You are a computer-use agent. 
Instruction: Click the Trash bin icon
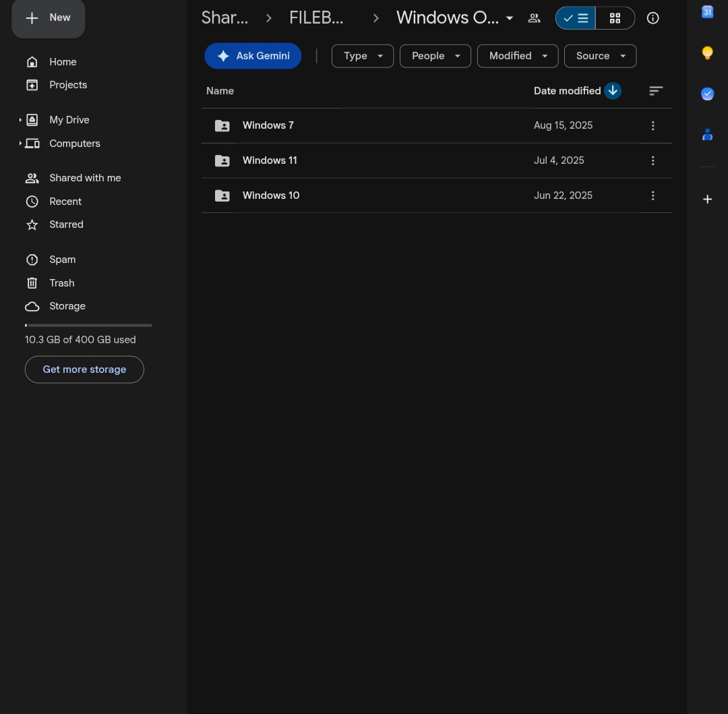pos(32,283)
